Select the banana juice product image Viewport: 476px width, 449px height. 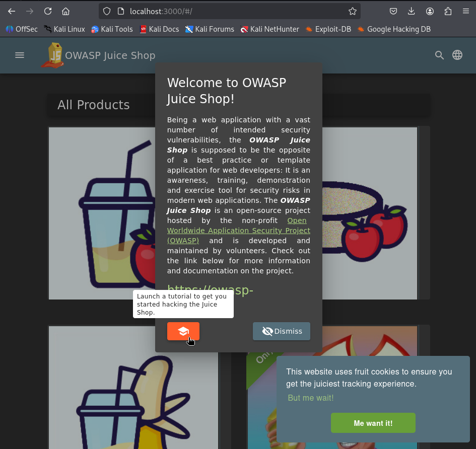[x=133, y=388]
